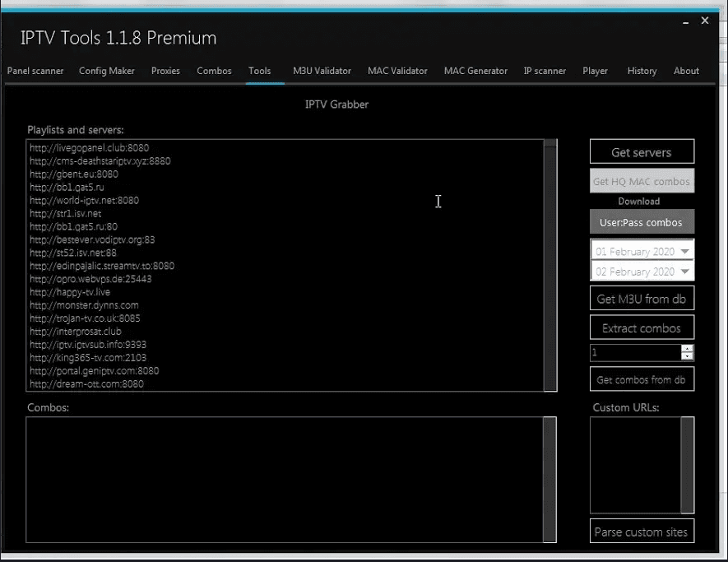Click Parse custom sites
Image resolution: width=728 pixels, height=562 pixels.
[642, 532]
